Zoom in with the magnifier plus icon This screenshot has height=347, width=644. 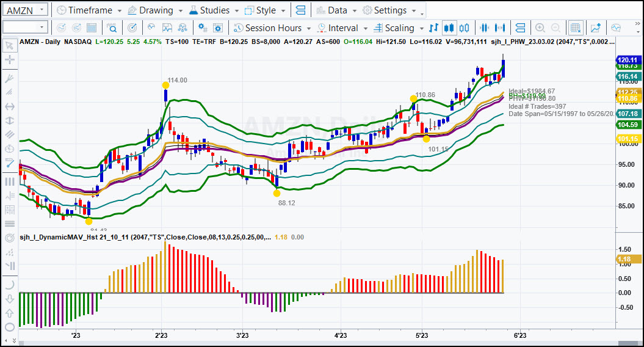pos(540,28)
